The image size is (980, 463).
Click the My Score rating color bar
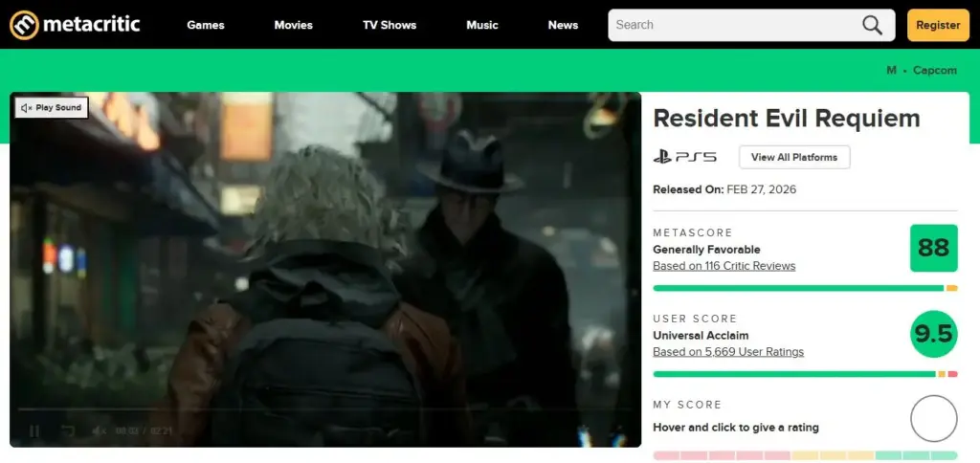[805, 455]
